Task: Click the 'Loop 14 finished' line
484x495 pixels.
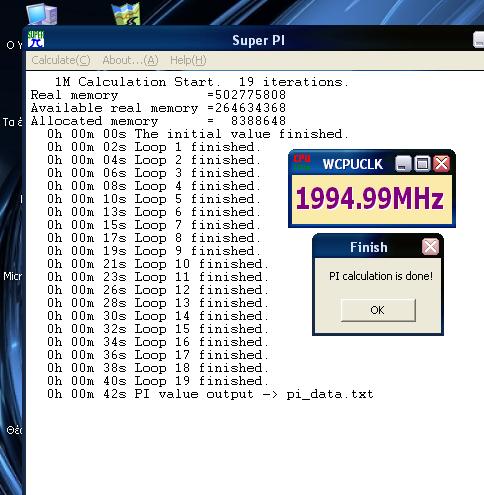Action: coord(158,316)
